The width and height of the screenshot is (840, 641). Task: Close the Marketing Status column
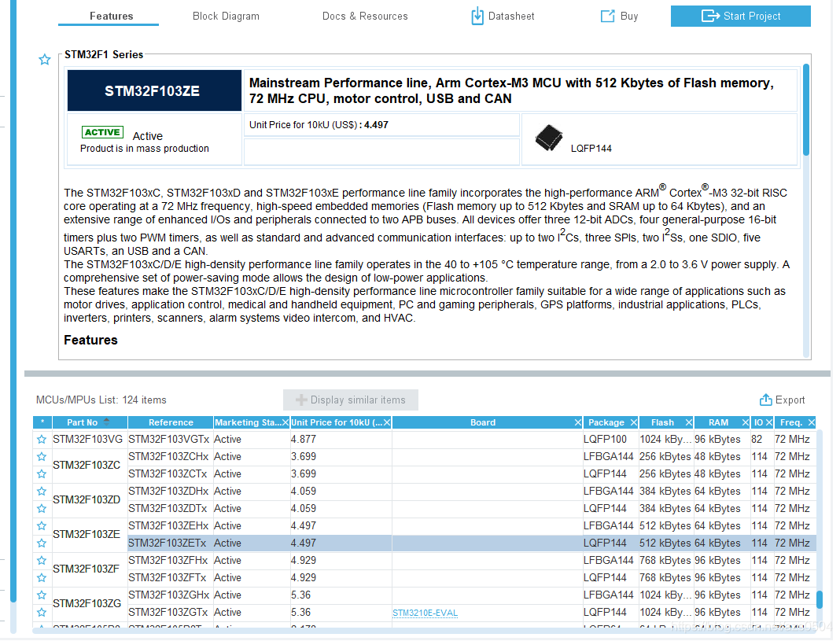pyautogui.click(x=285, y=422)
